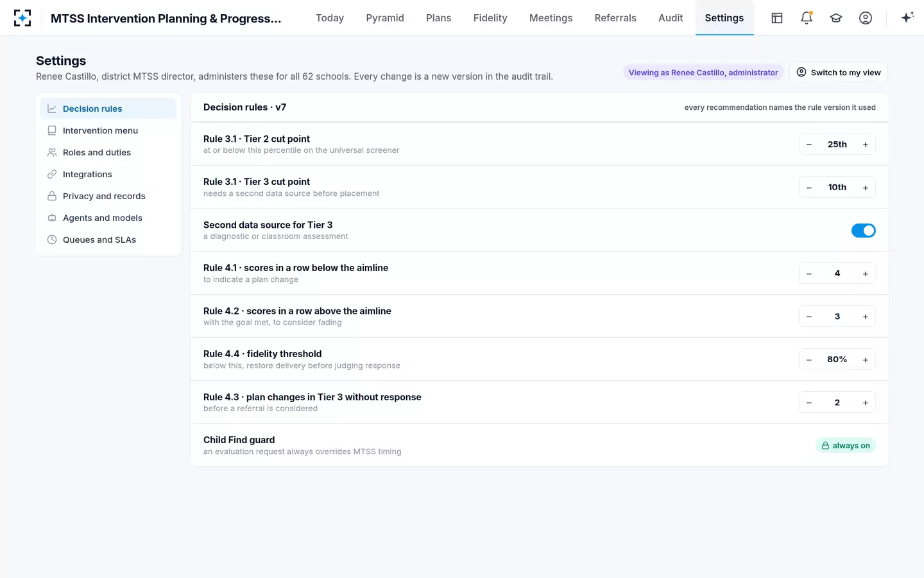Increase Tier 3 cut point percentile
Image resolution: width=924 pixels, height=578 pixels.
coord(866,188)
